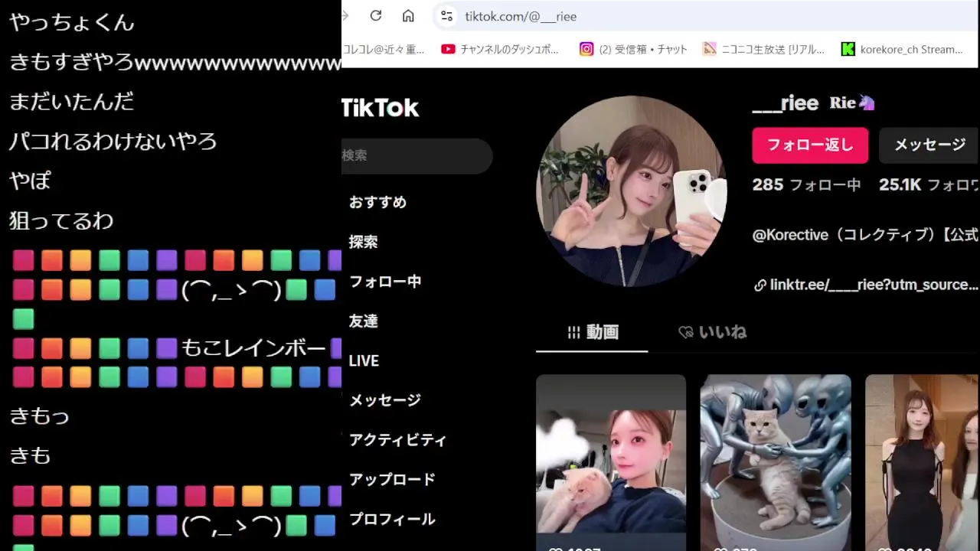Click the YouTube bookmark favicon

[448, 49]
